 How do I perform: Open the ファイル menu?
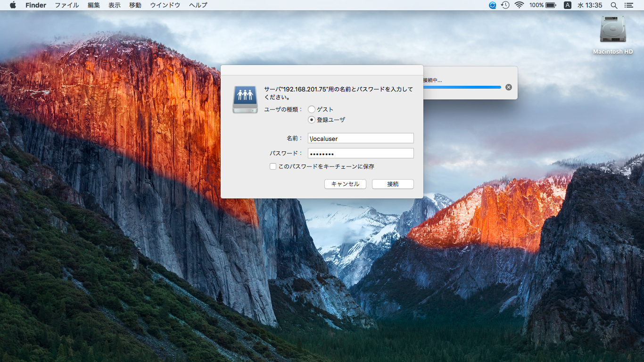coord(67,5)
